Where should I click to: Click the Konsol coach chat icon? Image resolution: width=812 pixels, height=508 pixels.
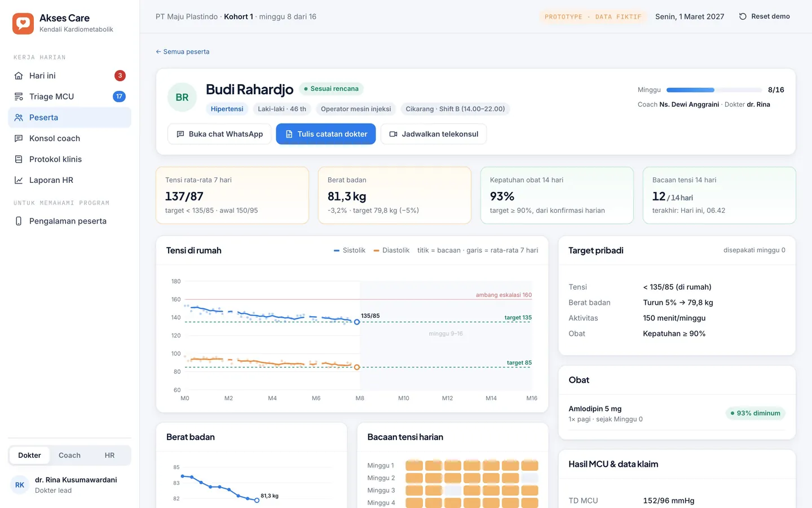click(19, 138)
